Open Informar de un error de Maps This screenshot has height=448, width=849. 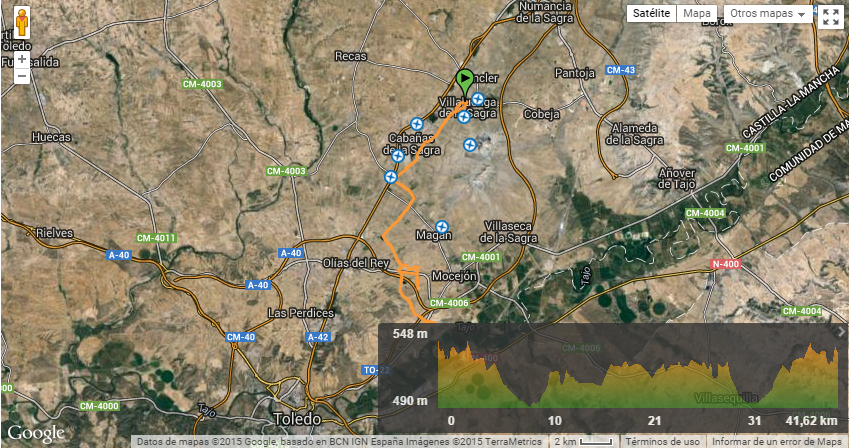pyautogui.click(x=777, y=441)
